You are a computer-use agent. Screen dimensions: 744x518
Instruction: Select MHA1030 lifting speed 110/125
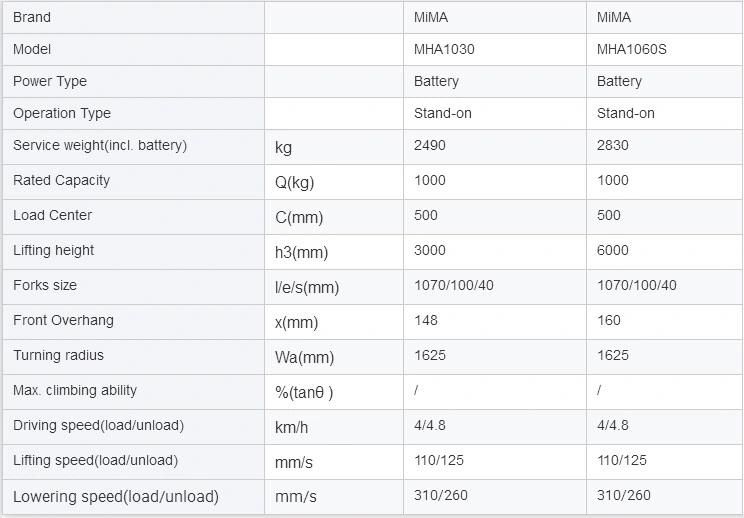pos(439,460)
